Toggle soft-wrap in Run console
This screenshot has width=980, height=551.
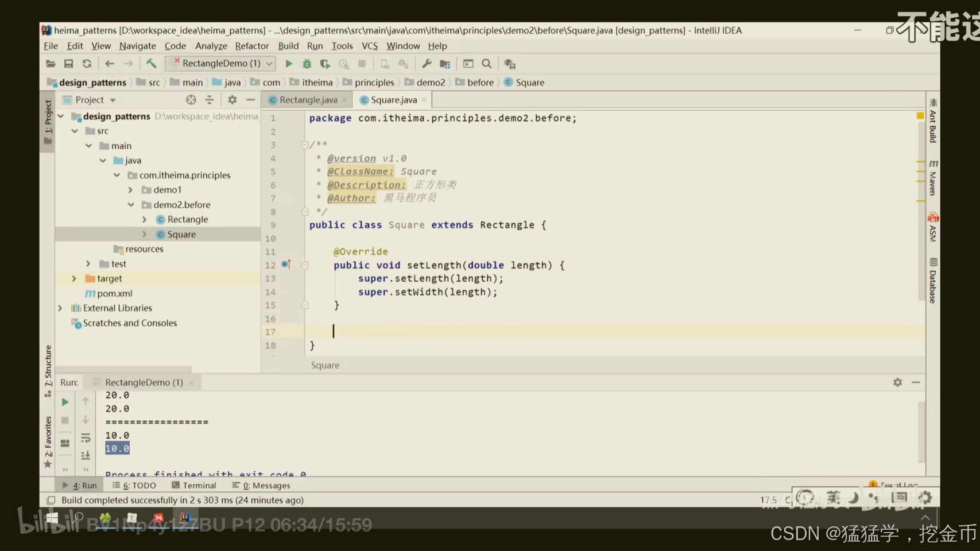pos(86,439)
